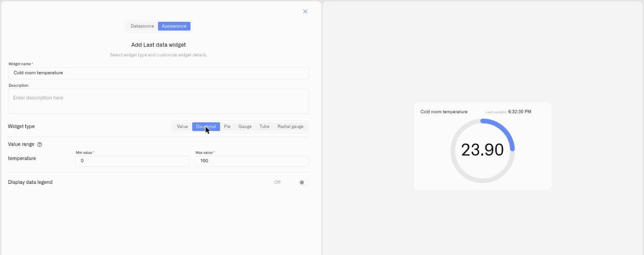Click the Widget type label

21,126
